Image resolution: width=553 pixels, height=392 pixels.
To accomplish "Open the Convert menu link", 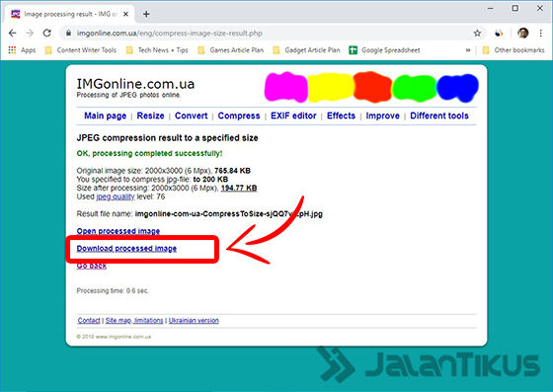I will point(192,116).
